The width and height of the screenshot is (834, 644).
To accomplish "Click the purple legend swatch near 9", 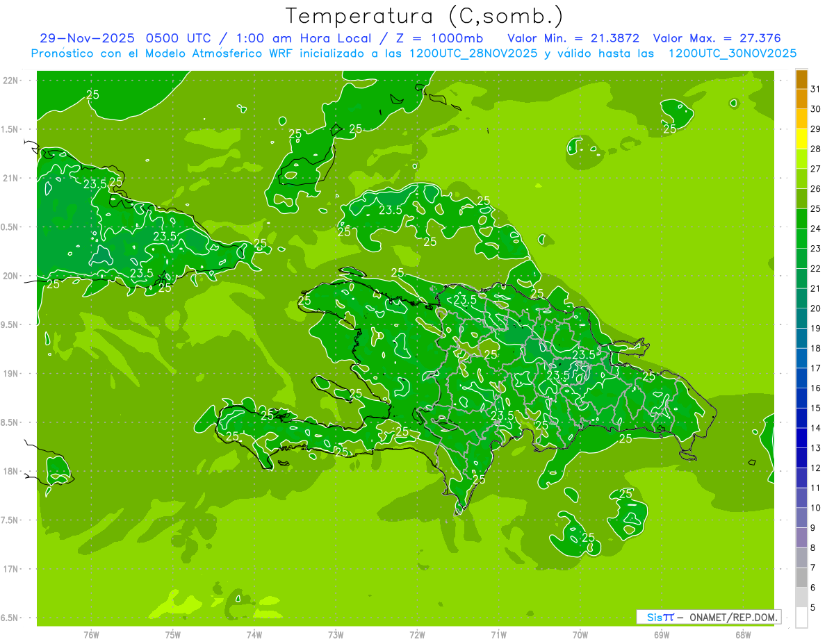I will point(801,538).
